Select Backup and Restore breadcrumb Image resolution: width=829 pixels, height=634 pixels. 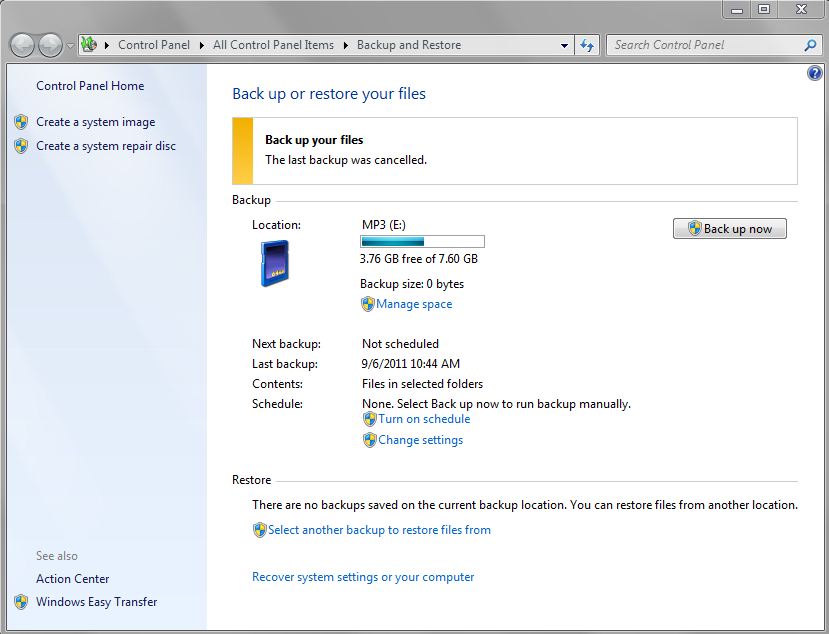tap(409, 45)
